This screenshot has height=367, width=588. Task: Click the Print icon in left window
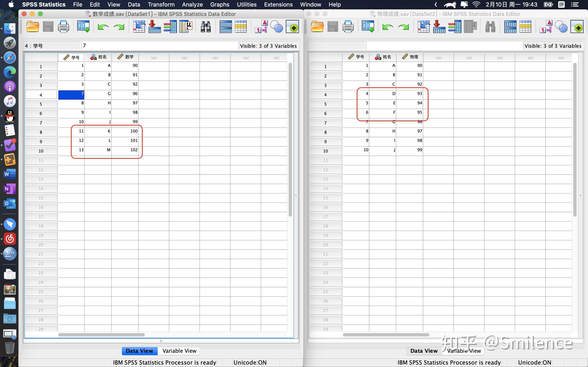(x=63, y=27)
